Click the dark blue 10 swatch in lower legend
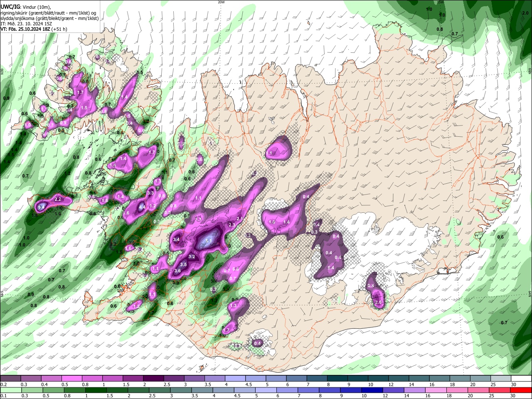The image size is (532, 399). tap(371, 390)
